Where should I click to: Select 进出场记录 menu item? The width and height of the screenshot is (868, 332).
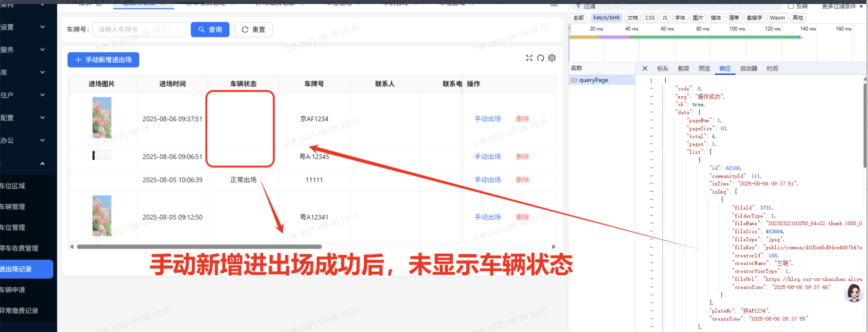click(26, 269)
